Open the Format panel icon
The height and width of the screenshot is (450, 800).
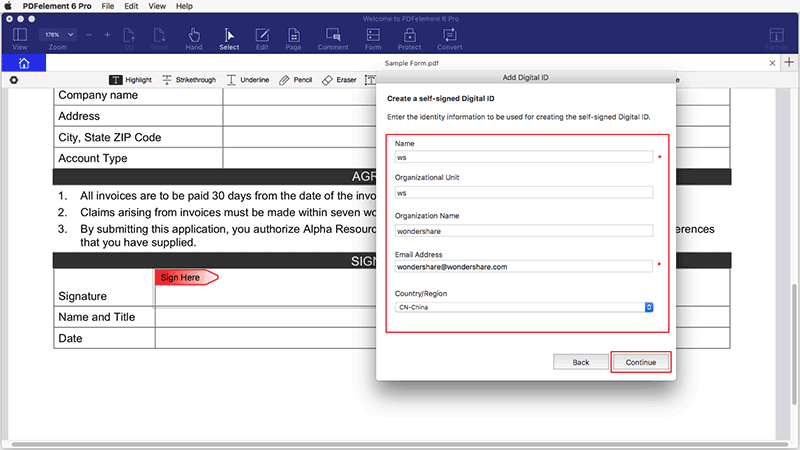[776, 39]
